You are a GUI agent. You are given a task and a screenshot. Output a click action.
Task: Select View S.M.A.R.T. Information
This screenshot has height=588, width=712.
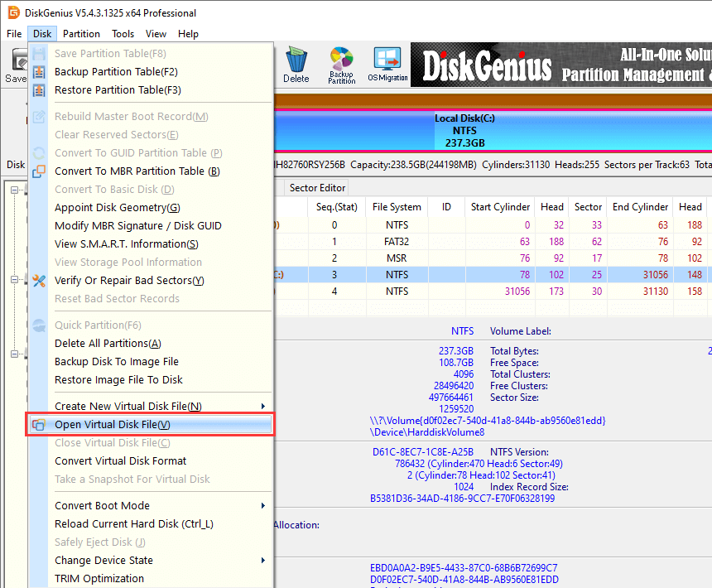pyautogui.click(x=126, y=244)
